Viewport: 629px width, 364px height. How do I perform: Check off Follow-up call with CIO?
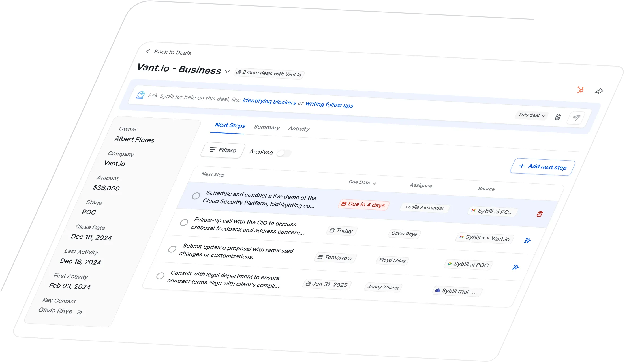point(184,222)
